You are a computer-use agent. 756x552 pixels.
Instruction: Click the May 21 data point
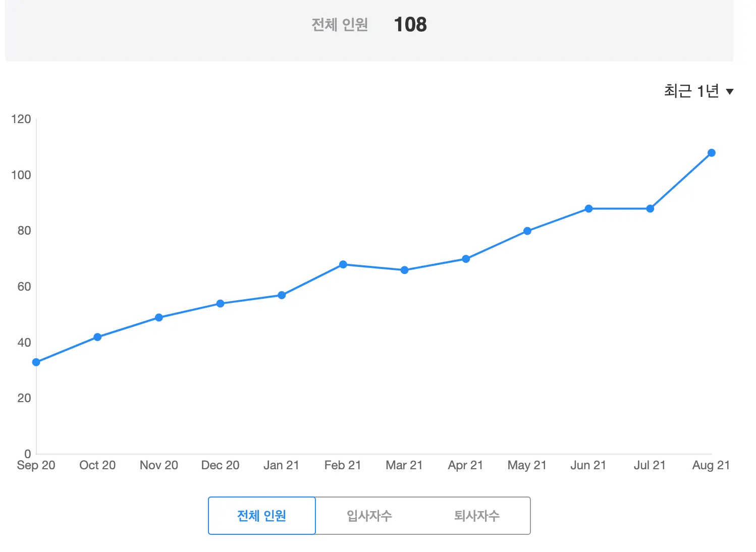tap(527, 231)
